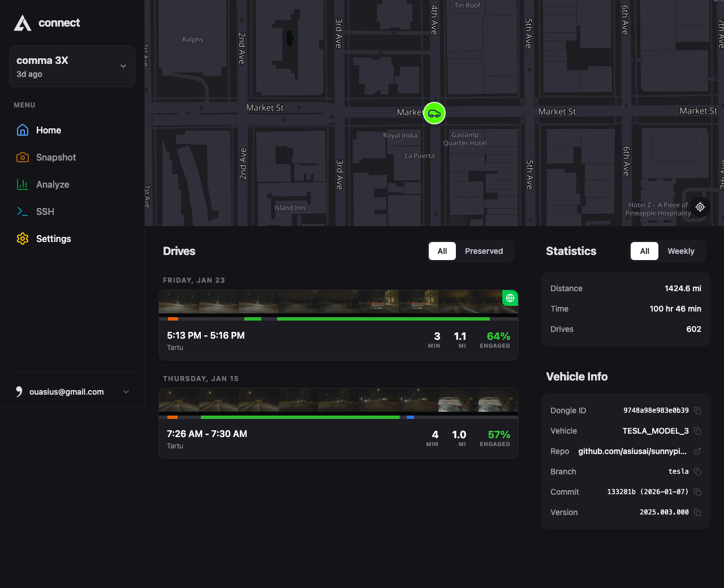This screenshot has height=588, width=724.
Task: Click the green globe icon on Friday drive
Action: tap(510, 298)
